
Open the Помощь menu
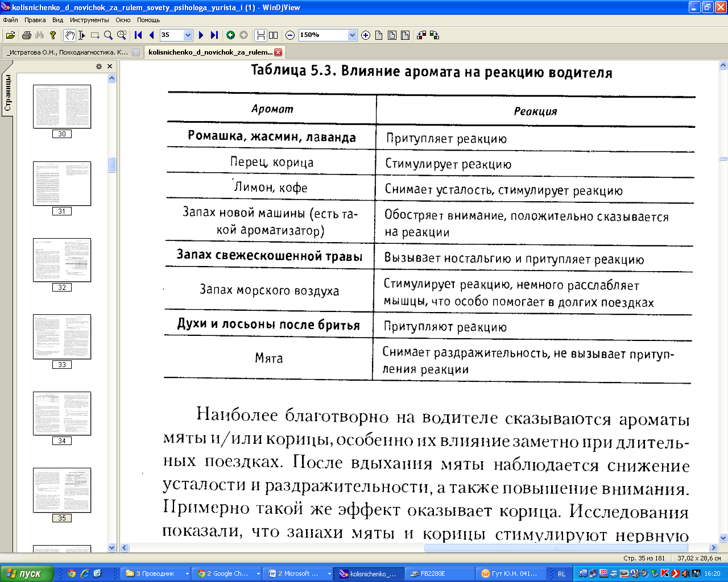[x=148, y=20]
